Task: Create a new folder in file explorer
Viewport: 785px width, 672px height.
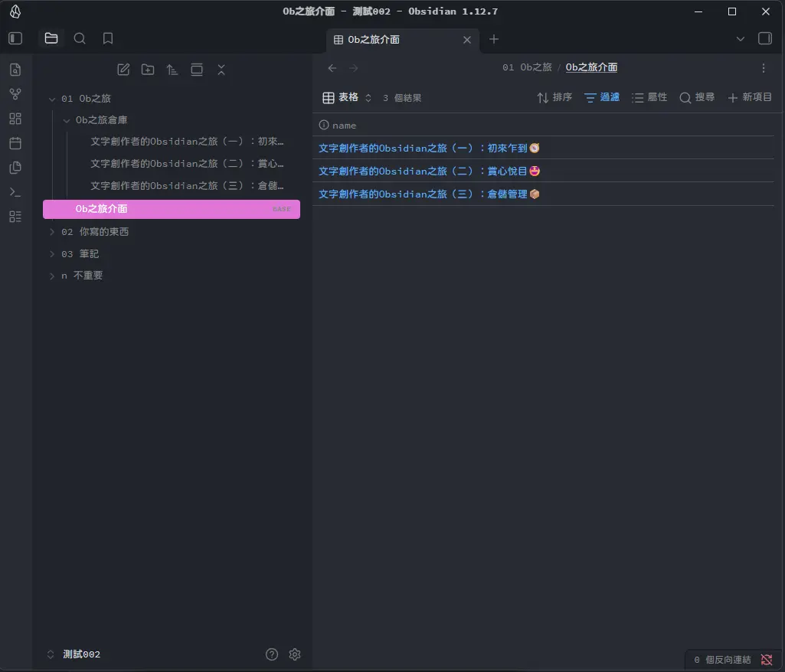Action: coord(148,70)
